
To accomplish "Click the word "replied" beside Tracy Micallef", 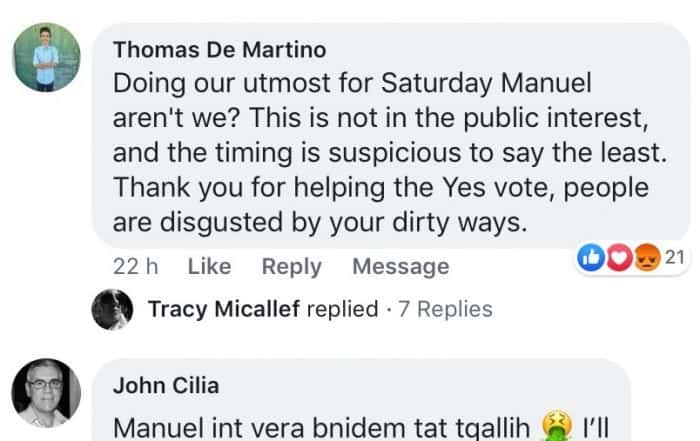I will click(x=342, y=309).
